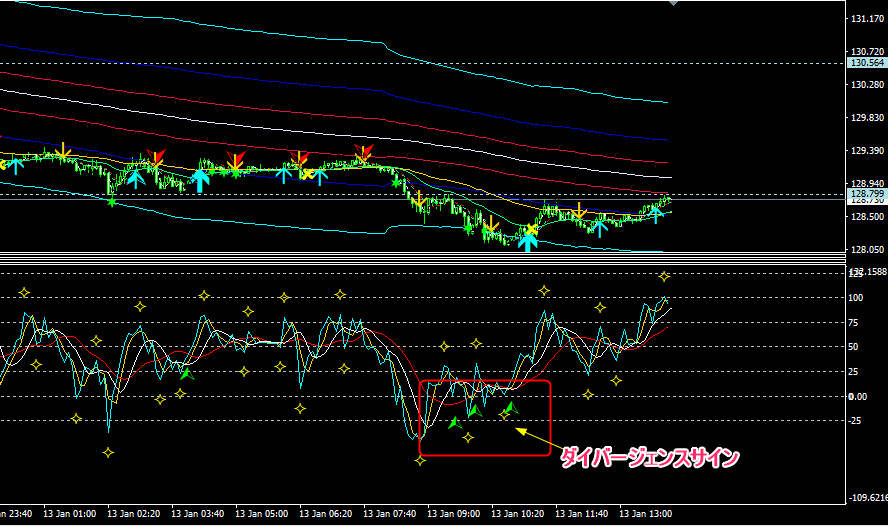Viewport: 888px width, 527px height.
Task: Click the 13 Jan 10:20 time label
Action: pyautogui.click(x=518, y=514)
